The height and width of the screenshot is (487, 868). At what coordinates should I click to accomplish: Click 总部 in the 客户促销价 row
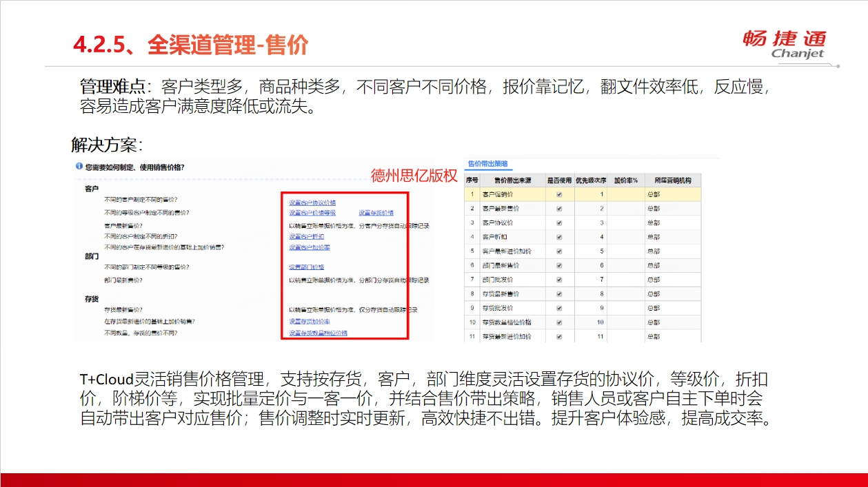pos(653,194)
